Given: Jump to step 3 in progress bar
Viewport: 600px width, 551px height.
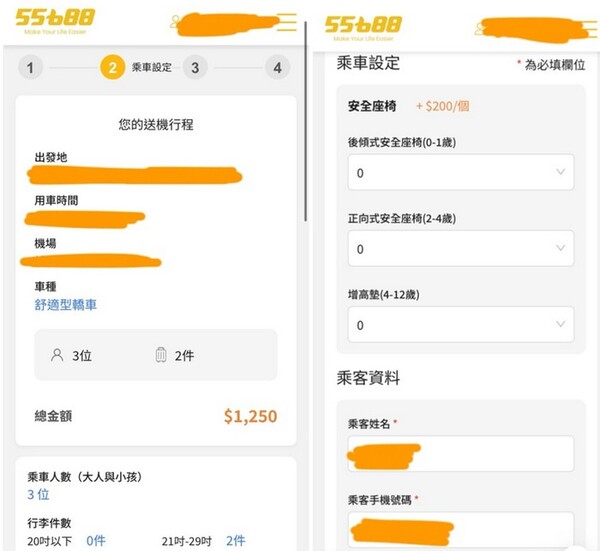Looking at the screenshot, I should (195, 68).
